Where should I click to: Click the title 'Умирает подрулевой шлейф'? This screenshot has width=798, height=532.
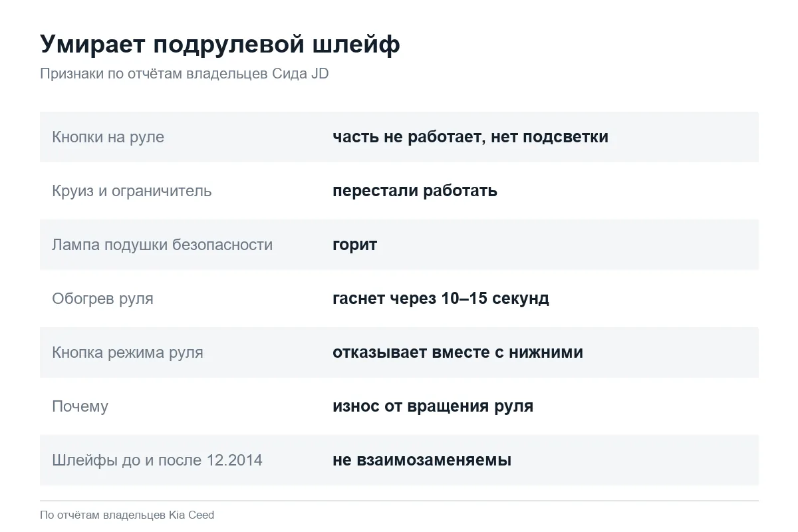pyautogui.click(x=220, y=45)
